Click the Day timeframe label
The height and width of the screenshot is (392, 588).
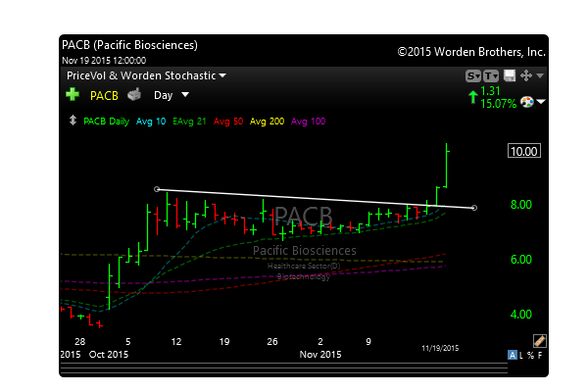tap(163, 95)
